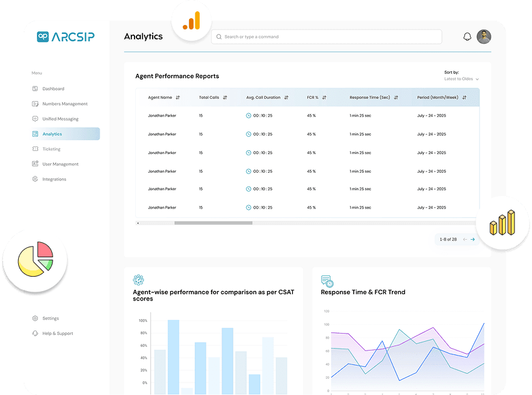Sort by FCR % column icon
The width and height of the screenshot is (532, 395).
325,98
